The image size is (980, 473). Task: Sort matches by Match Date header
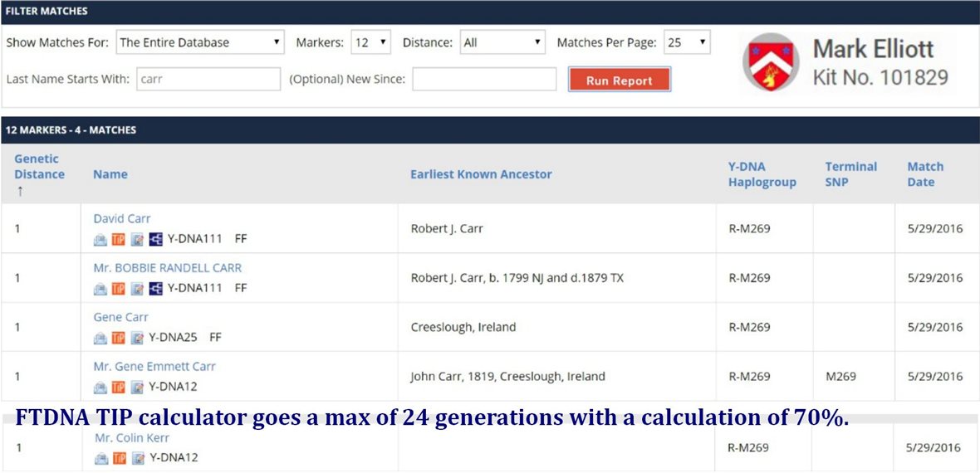tap(925, 174)
